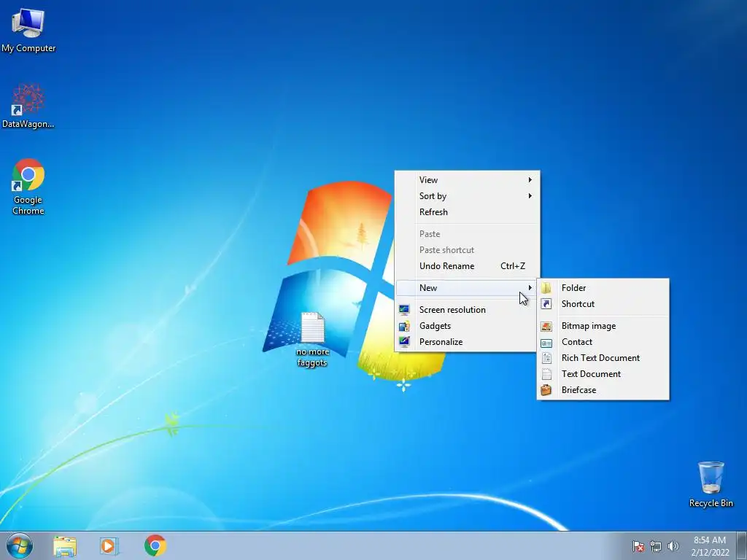
Task: Create a new Contact from the submenu
Action: pyautogui.click(x=603, y=342)
